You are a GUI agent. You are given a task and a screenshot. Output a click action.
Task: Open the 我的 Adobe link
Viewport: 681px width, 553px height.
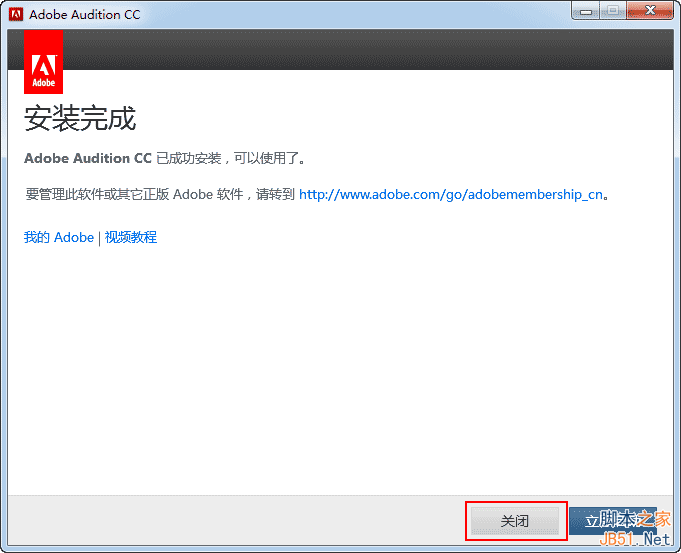(x=59, y=237)
